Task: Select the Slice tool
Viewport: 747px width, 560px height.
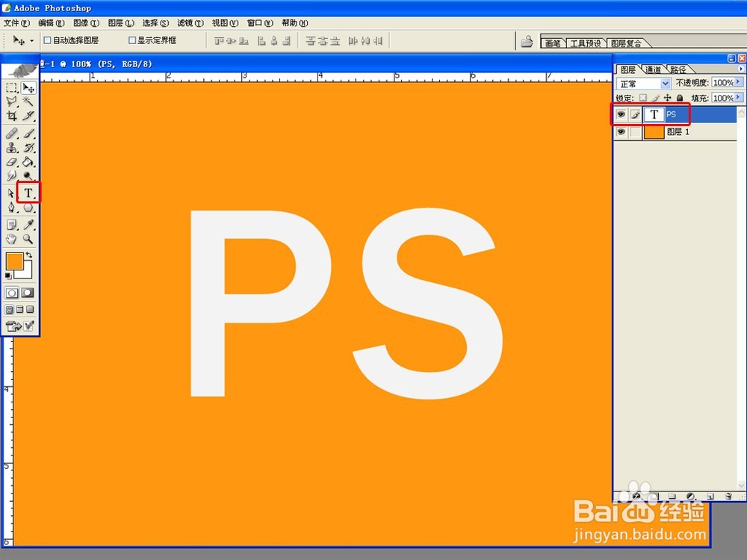Action: click(28, 116)
